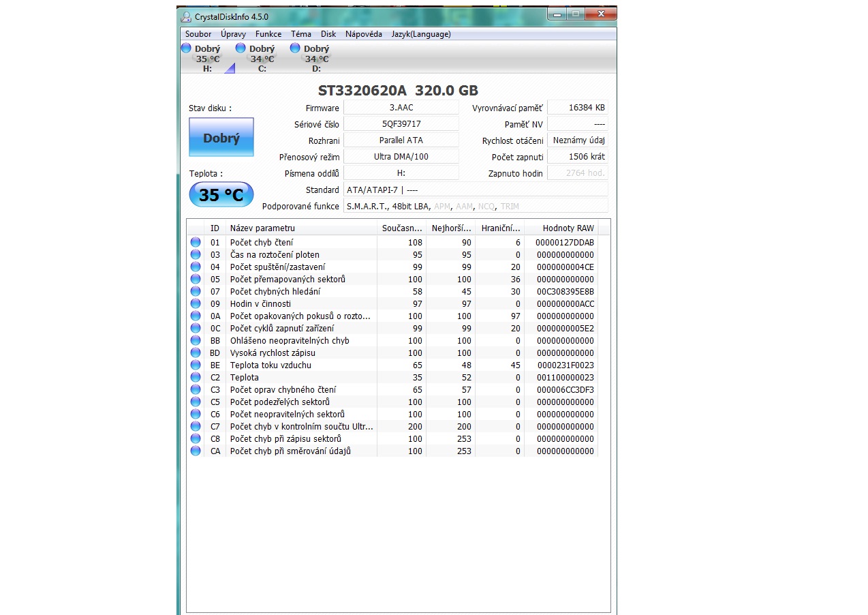This screenshot has width=868, height=615.
Task: Open the Jazyk(Language) menu
Action: pyautogui.click(x=421, y=34)
